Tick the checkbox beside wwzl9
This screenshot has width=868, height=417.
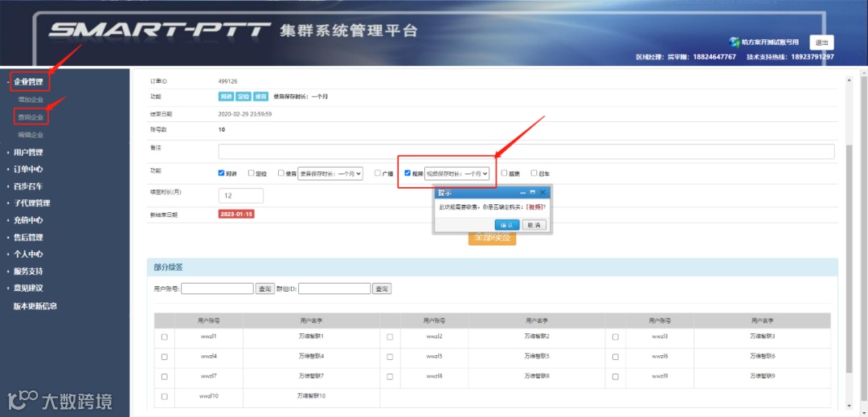615,377
